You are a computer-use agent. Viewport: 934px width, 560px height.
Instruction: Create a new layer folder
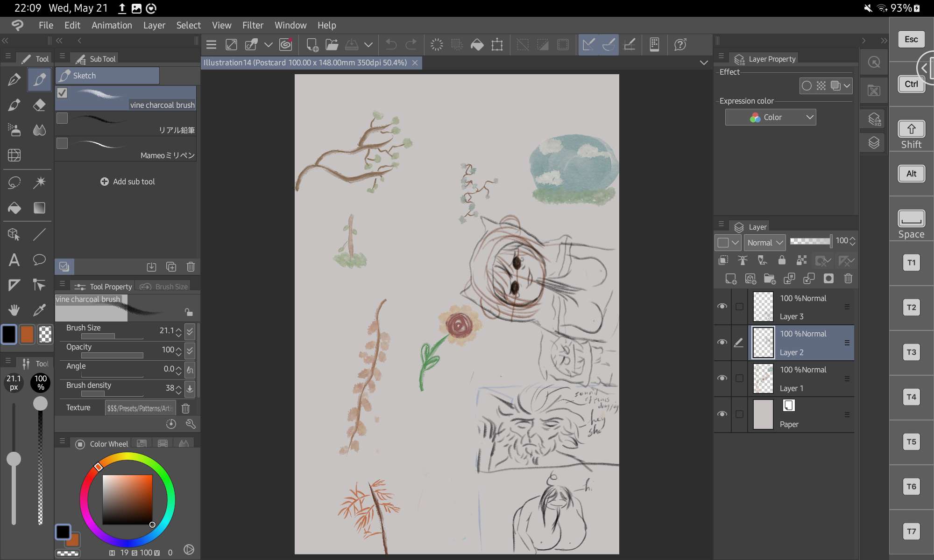click(770, 279)
